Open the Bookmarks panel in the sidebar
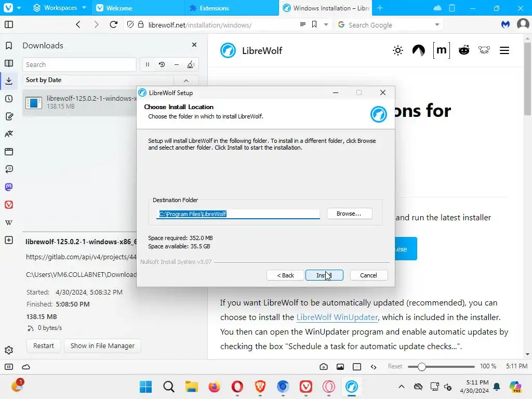The height and width of the screenshot is (399, 532). click(9, 46)
